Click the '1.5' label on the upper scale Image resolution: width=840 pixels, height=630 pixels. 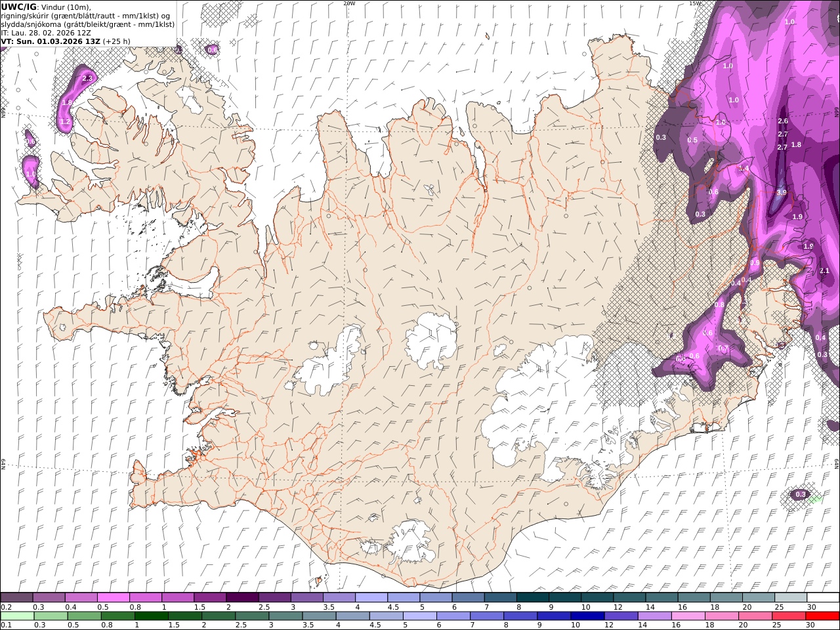tap(199, 607)
